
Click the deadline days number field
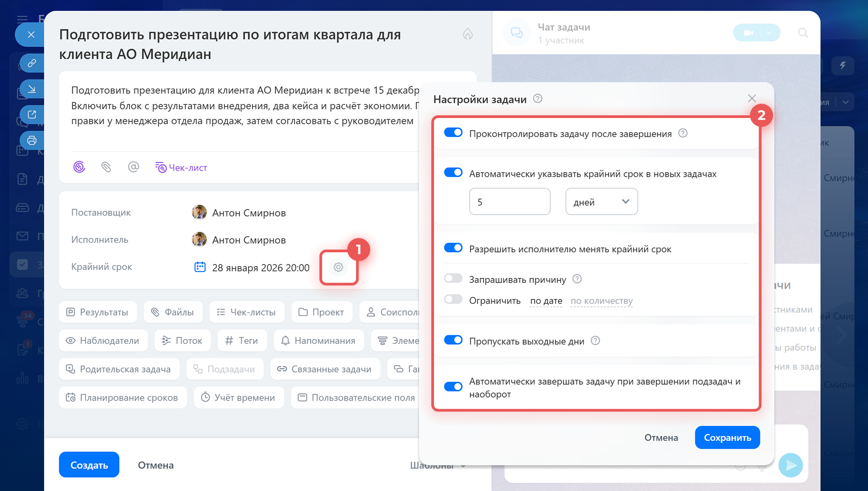(x=509, y=202)
